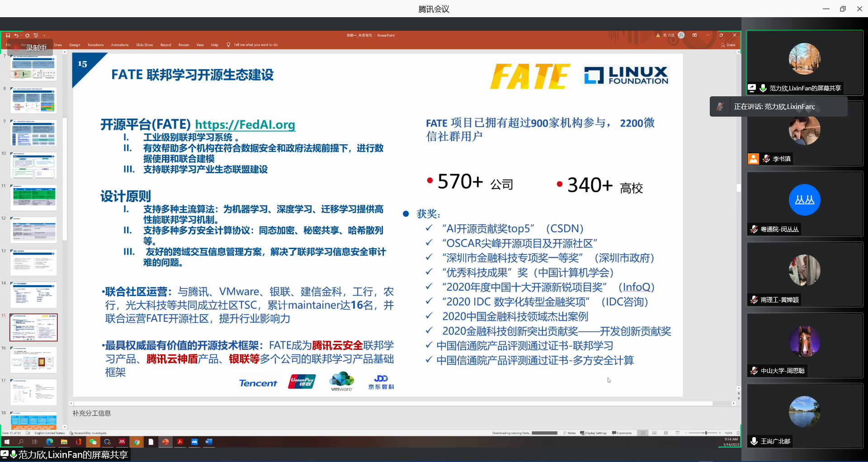Open Google Chrome from taskbar

click(x=137, y=442)
